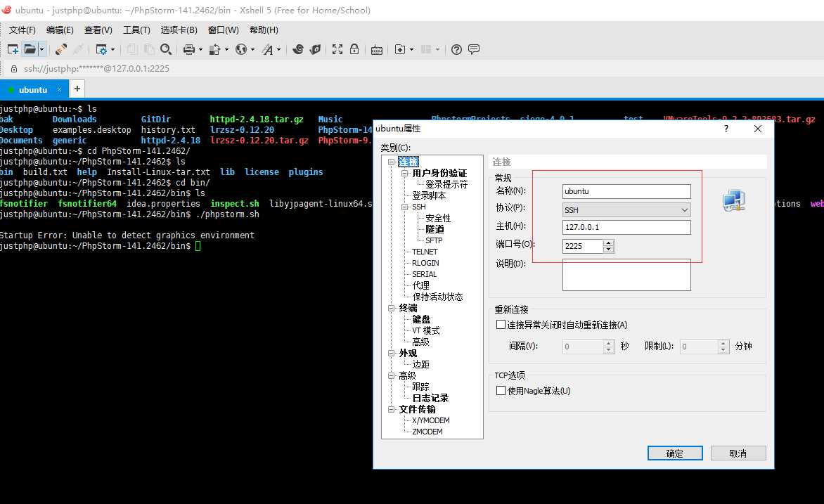Screen dimensions: 824x504
Task: Open the 文件(F) menu
Action: 22,30
